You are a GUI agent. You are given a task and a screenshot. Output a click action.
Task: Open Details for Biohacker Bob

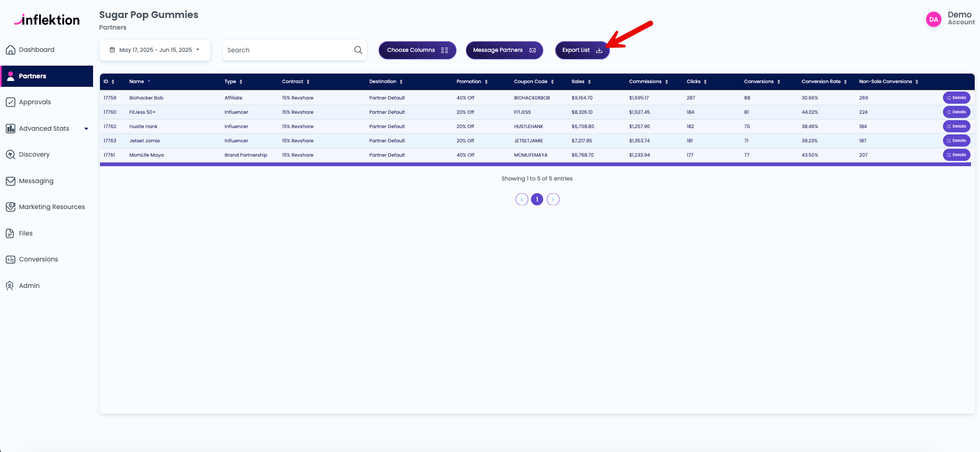pos(956,98)
